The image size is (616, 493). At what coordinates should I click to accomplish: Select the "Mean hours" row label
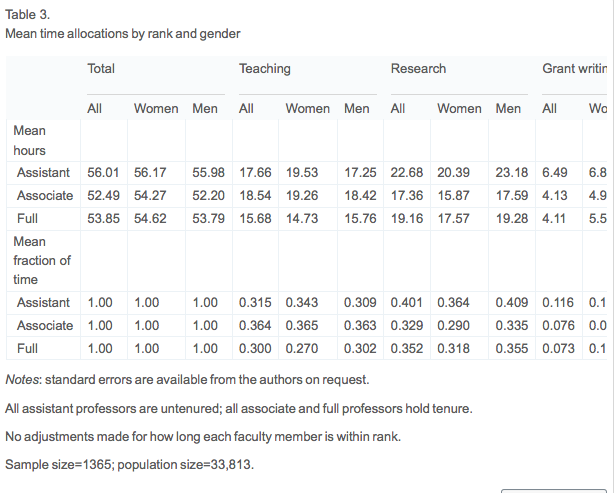click(29, 140)
